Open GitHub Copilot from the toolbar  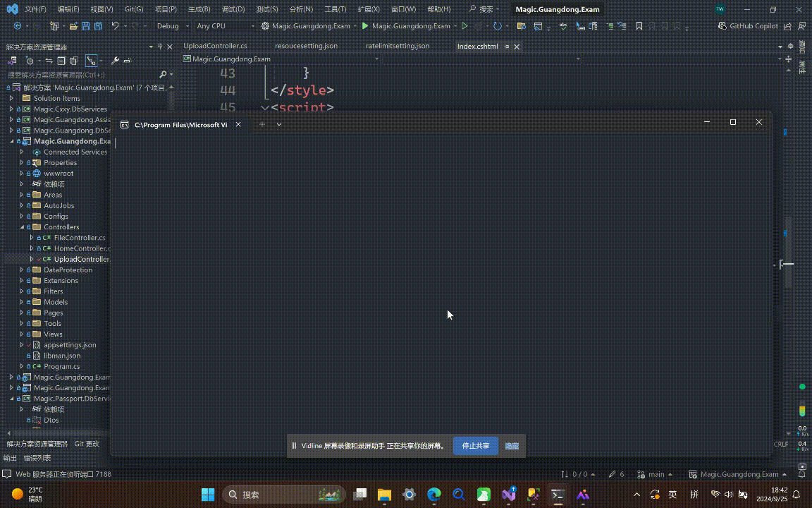pos(749,25)
